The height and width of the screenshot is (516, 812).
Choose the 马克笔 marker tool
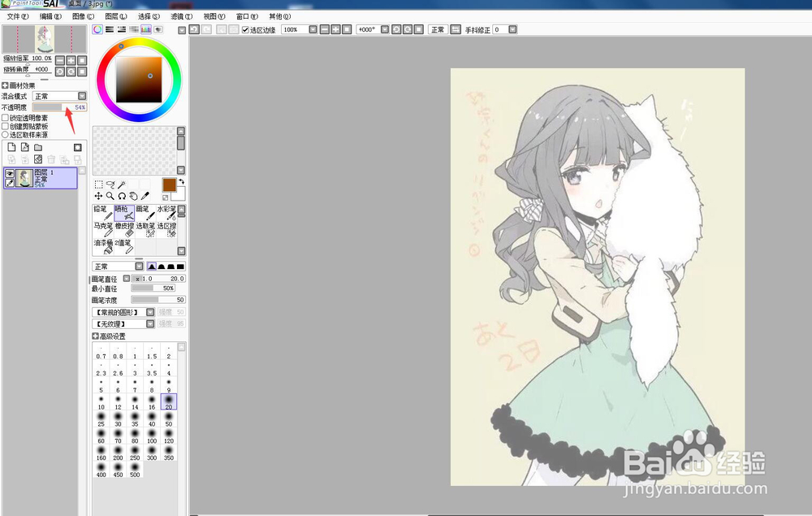tap(103, 230)
